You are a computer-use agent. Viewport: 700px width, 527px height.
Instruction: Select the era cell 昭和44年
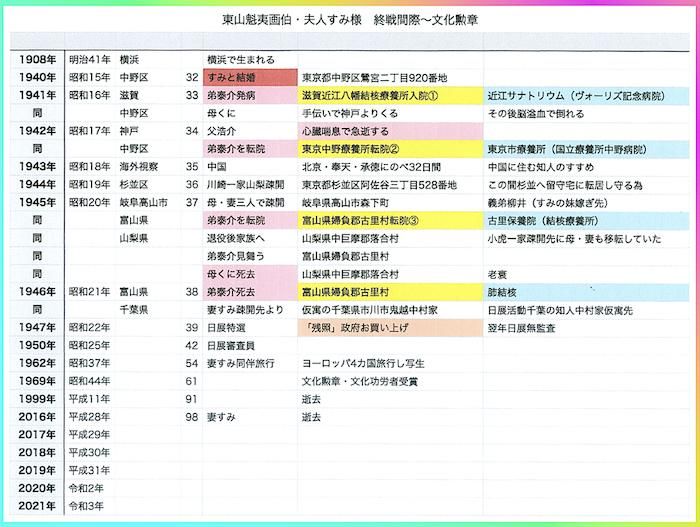click(90, 381)
